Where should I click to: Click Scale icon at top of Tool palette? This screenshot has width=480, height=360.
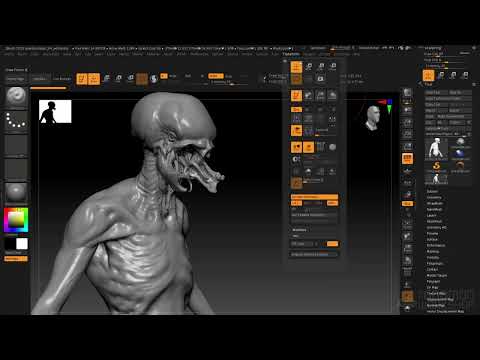tap(453, 75)
